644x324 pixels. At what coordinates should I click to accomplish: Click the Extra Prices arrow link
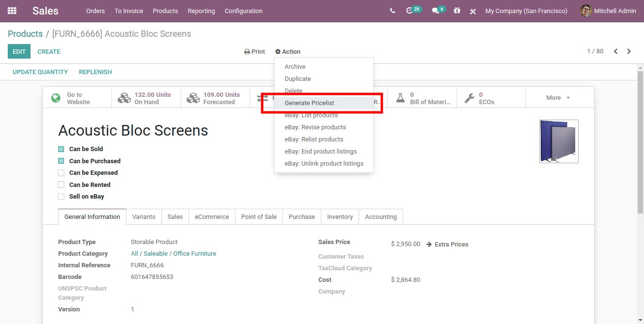tap(447, 245)
